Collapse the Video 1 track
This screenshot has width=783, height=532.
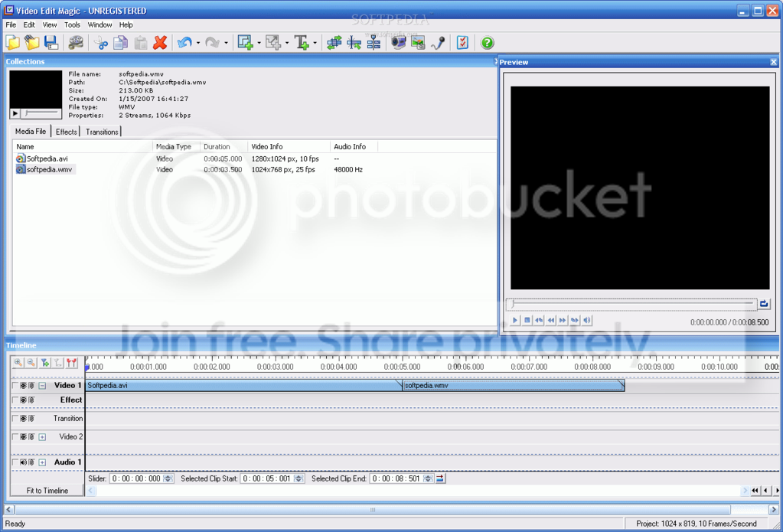[42, 386]
